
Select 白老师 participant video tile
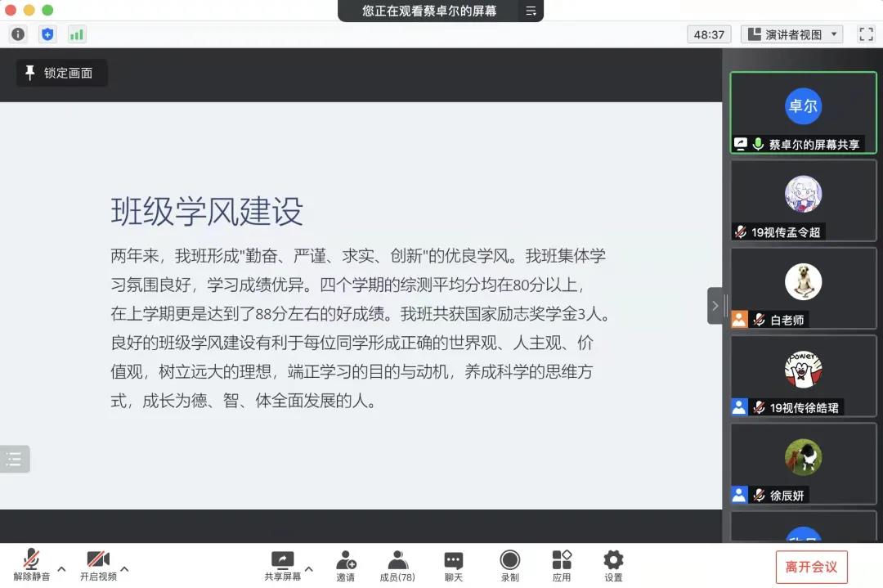(803, 288)
